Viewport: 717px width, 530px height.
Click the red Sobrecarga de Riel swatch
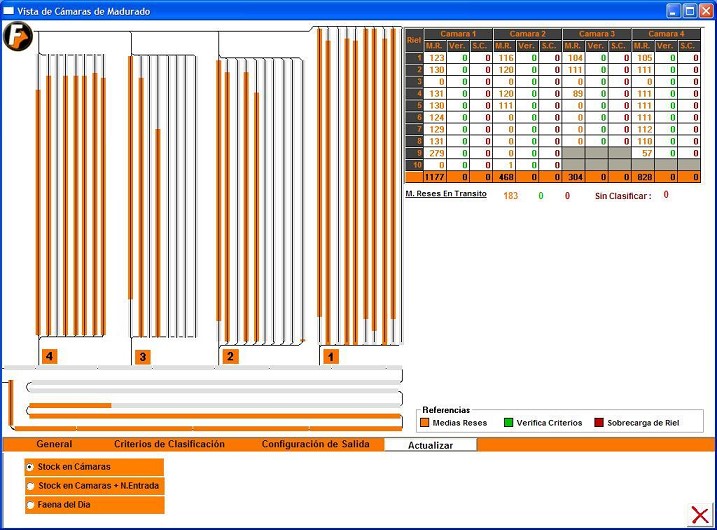pos(599,423)
